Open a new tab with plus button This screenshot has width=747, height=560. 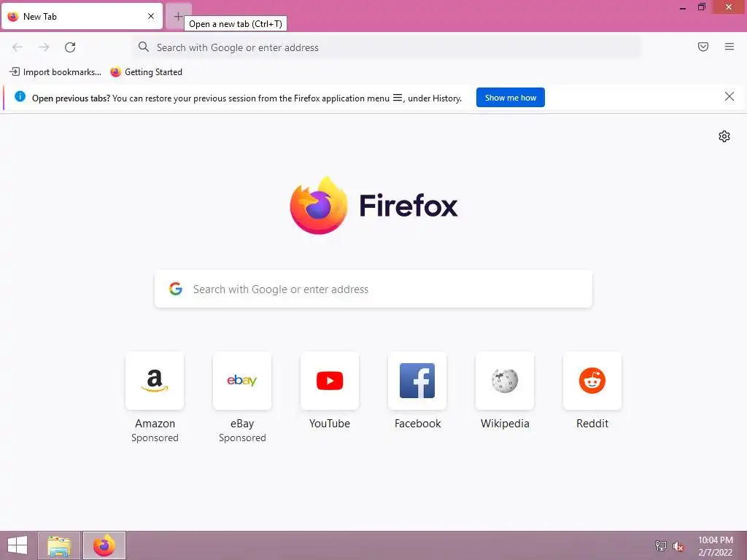(x=178, y=16)
